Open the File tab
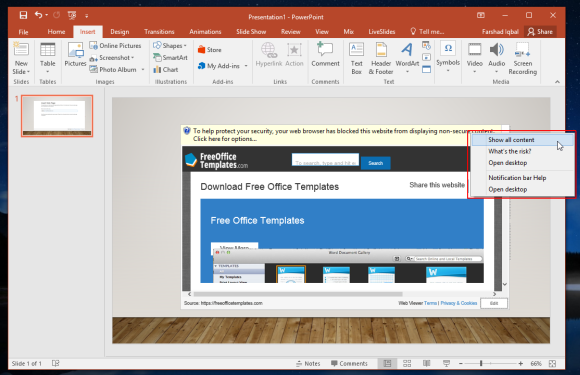The width and height of the screenshot is (580, 375). click(23, 32)
